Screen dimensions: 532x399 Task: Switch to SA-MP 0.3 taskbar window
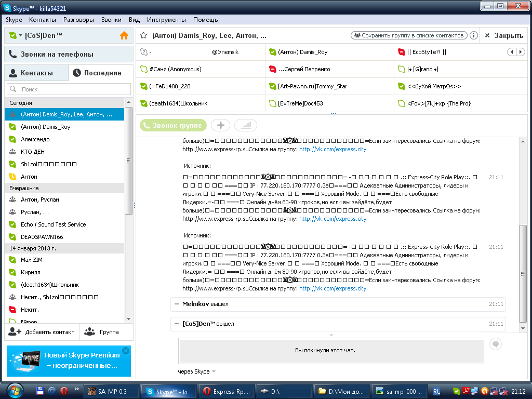111,392
